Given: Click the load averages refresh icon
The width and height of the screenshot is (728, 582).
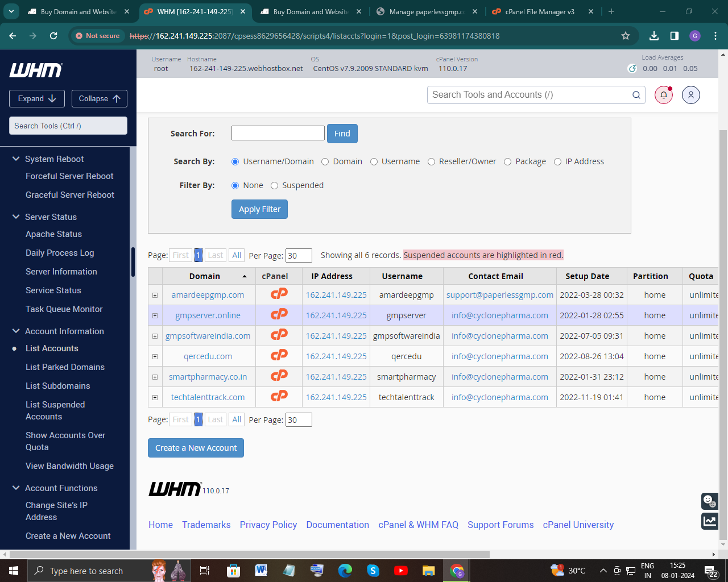Looking at the screenshot, I should click(632, 69).
